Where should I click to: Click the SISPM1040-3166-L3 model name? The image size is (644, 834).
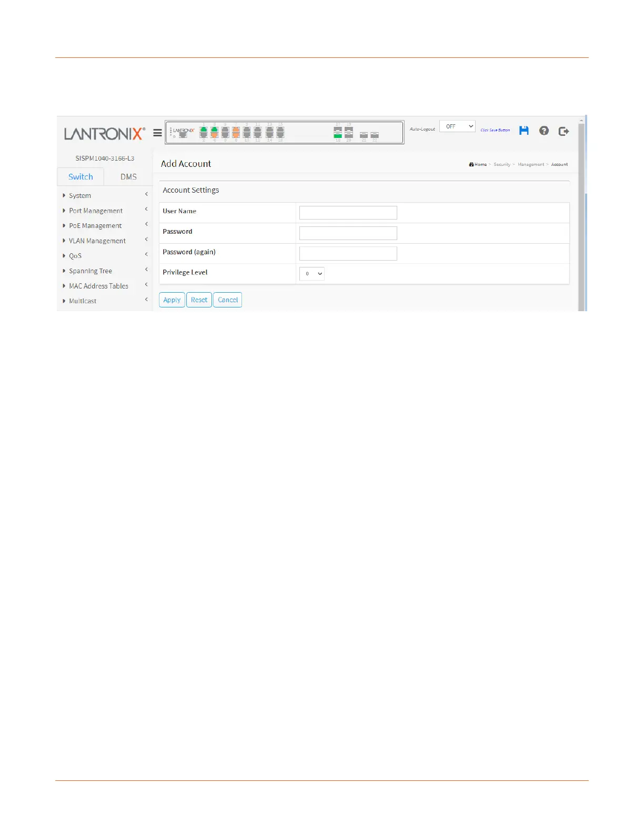pos(105,158)
